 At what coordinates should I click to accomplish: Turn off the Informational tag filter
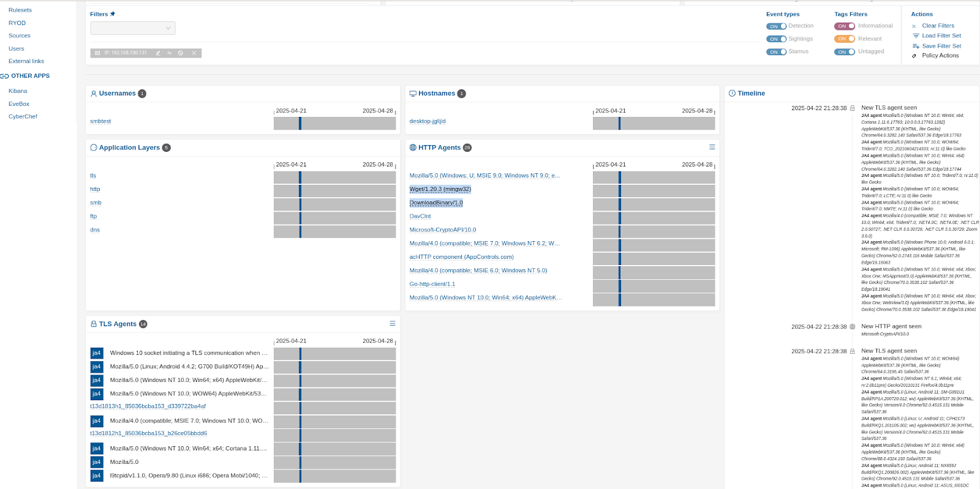844,26
